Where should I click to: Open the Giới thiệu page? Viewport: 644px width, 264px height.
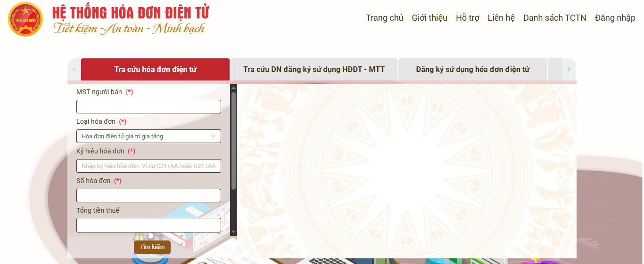pos(429,18)
